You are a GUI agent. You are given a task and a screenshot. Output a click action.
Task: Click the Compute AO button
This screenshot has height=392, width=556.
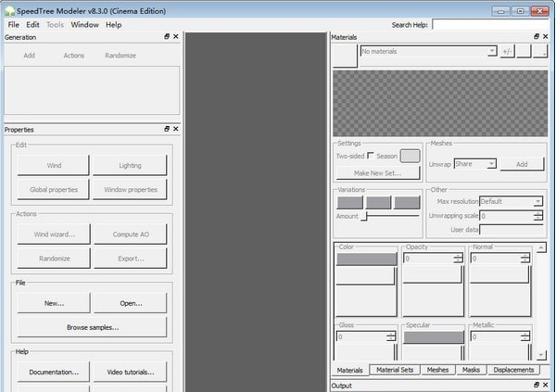click(x=131, y=234)
